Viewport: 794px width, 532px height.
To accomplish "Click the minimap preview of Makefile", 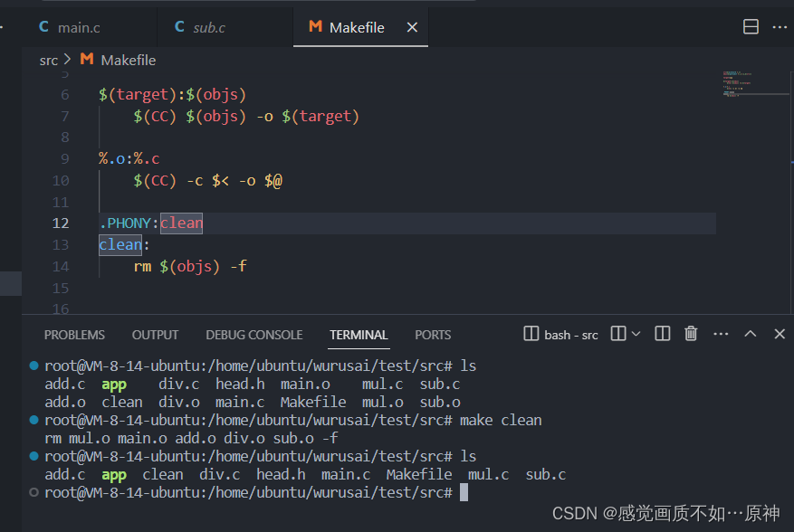I will click(x=754, y=81).
